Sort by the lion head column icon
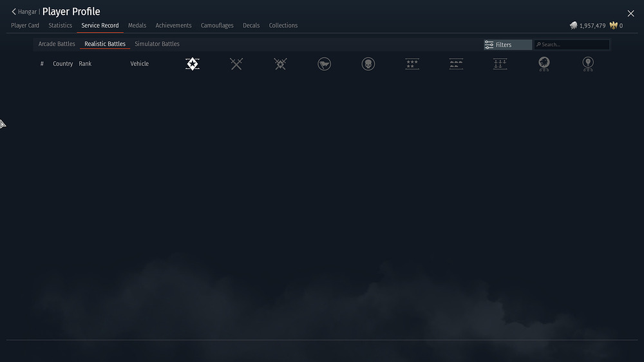The width and height of the screenshot is (644, 362). click(x=544, y=64)
